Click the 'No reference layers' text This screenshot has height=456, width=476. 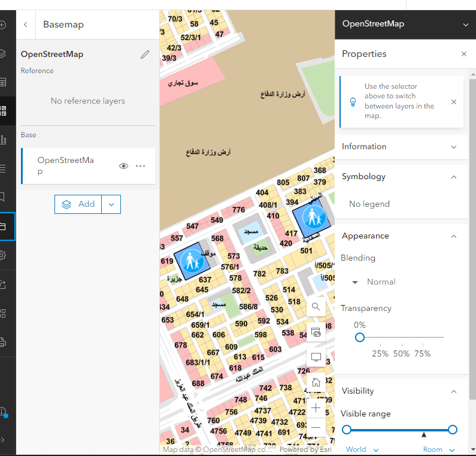(x=88, y=101)
